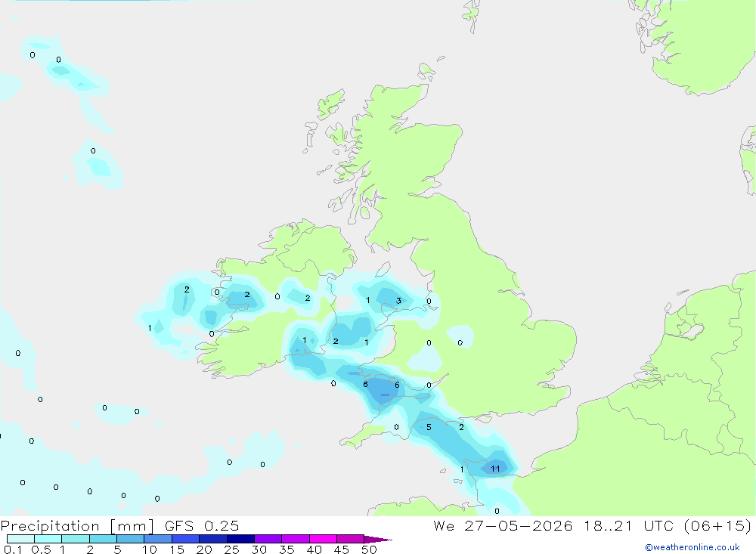Viewport: 756px width, 554px height.
Task: Click the '0.5' legend scale label
Action: click(x=41, y=549)
